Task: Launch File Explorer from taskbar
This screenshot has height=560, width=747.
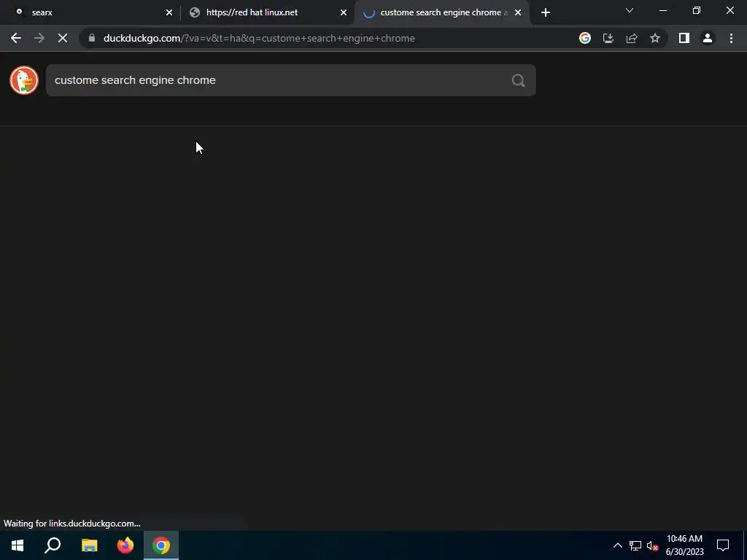Action: tap(89, 545)
